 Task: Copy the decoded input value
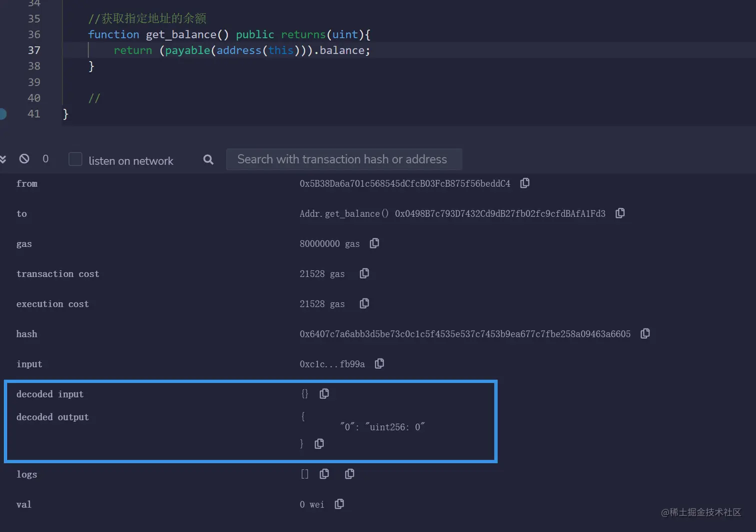324,393
